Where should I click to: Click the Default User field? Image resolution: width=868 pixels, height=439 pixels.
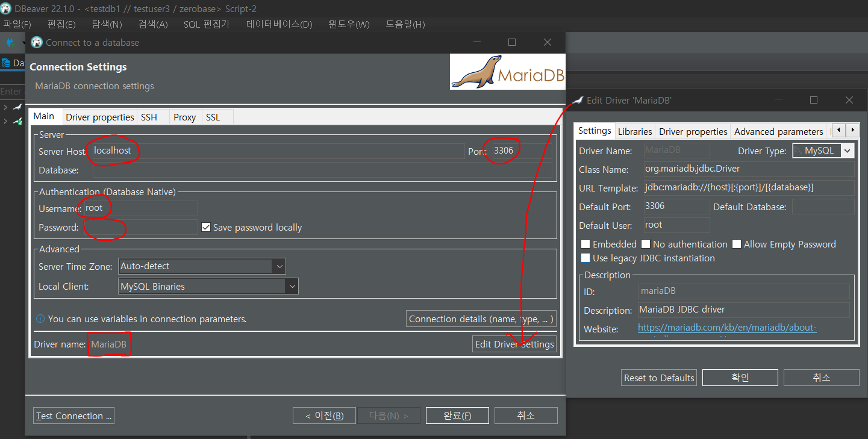point(676,225)
